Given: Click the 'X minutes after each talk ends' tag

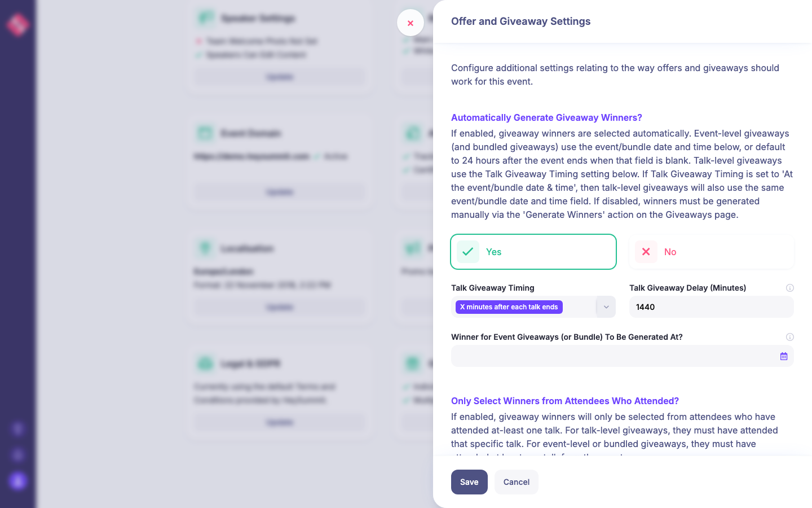Looking at the screenshot, I should click(509, 307).
